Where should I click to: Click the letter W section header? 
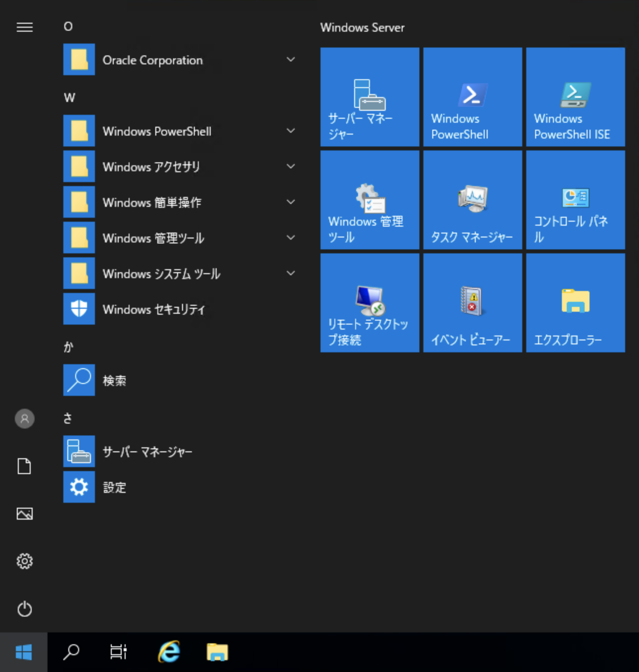[69, 97]
